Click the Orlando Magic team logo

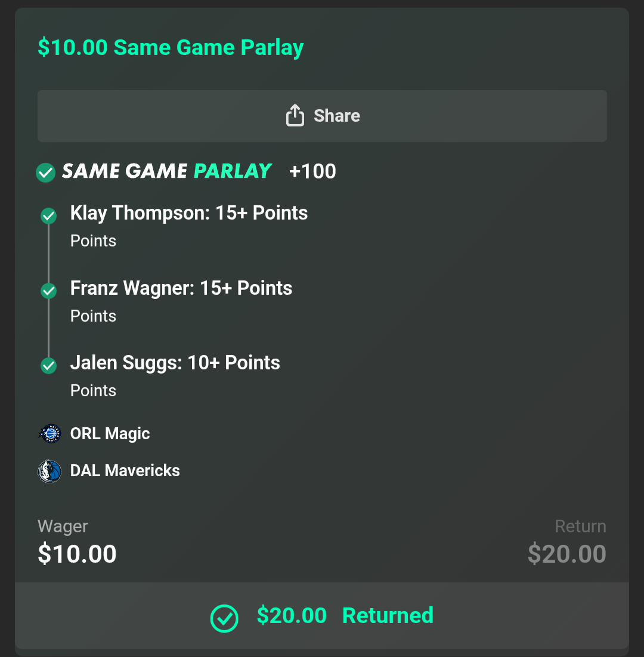click(x=49, y=434)
